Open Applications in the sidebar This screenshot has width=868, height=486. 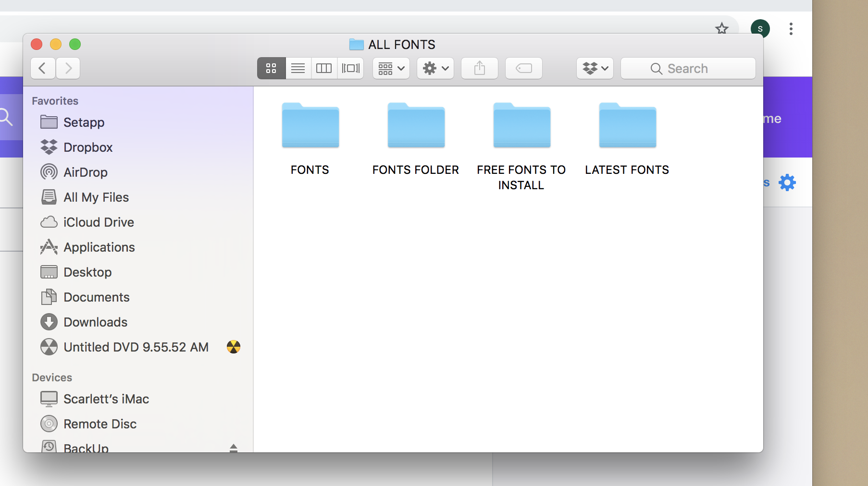click(x=138, y=247)
